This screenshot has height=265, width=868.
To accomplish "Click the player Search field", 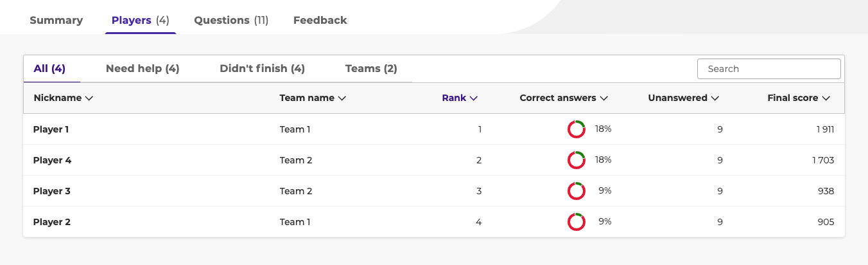I will pos(768,69).
